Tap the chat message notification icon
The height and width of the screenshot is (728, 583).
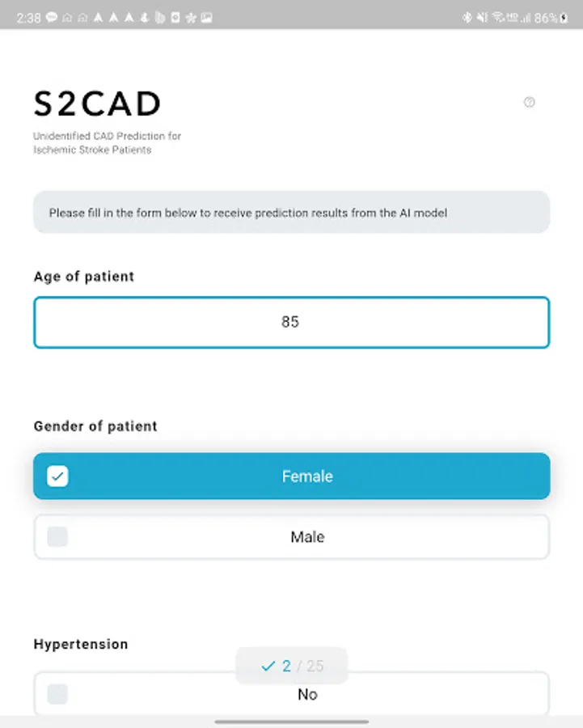52,17
